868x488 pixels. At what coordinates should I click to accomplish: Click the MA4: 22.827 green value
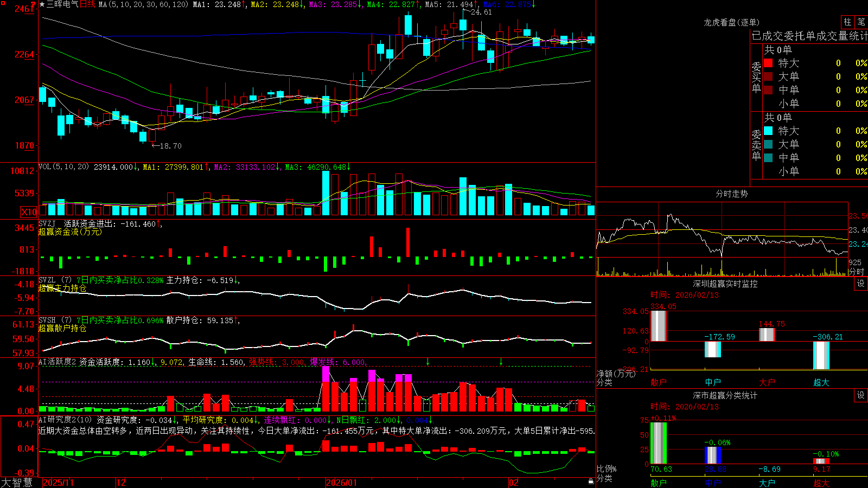(x=391, y=4)
